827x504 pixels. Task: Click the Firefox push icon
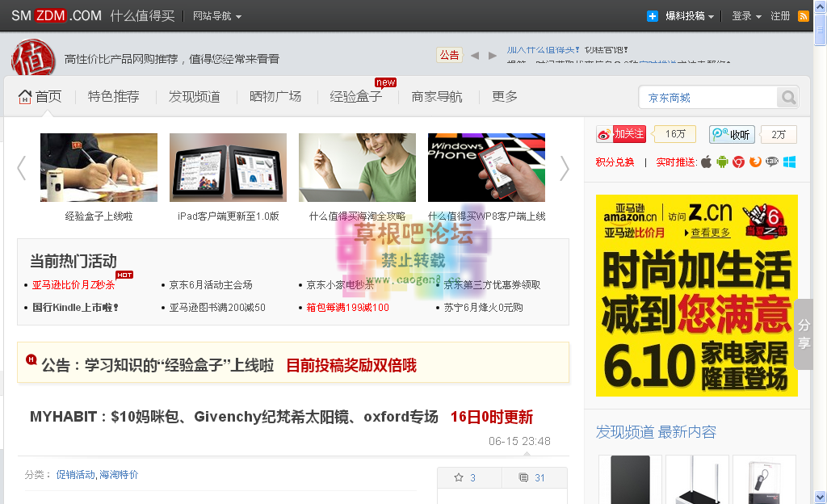pos(755,162)
